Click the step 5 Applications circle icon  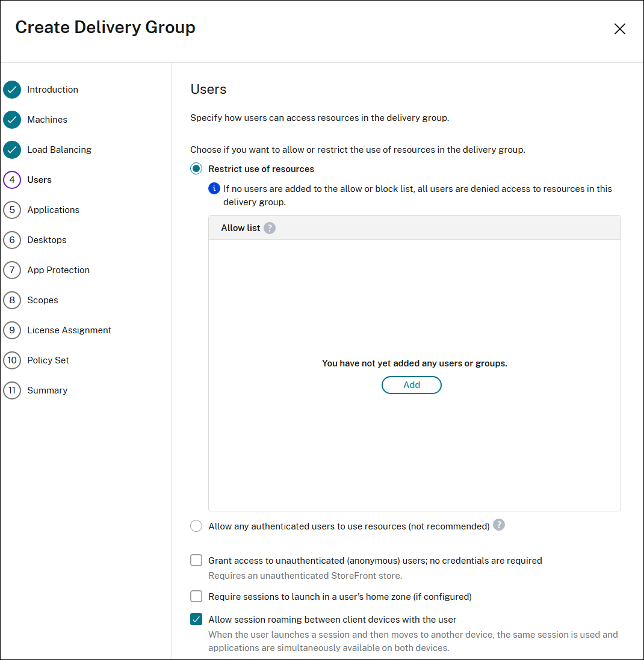12,210
